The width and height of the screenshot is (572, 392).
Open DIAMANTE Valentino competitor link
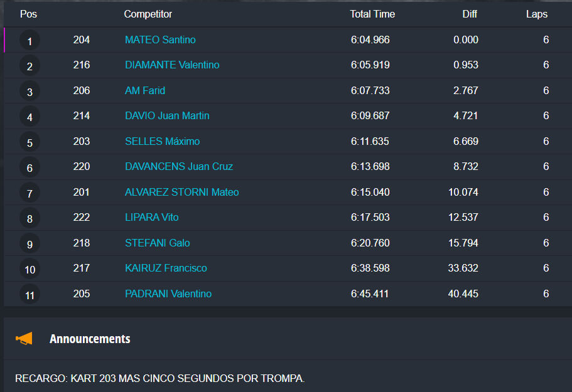tap(172, 65)
